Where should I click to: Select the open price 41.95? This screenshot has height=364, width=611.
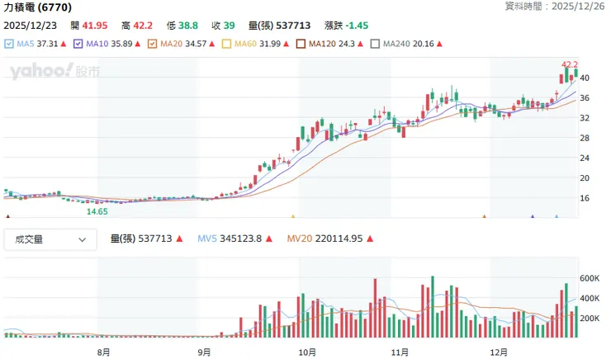(x=95, y=26)
